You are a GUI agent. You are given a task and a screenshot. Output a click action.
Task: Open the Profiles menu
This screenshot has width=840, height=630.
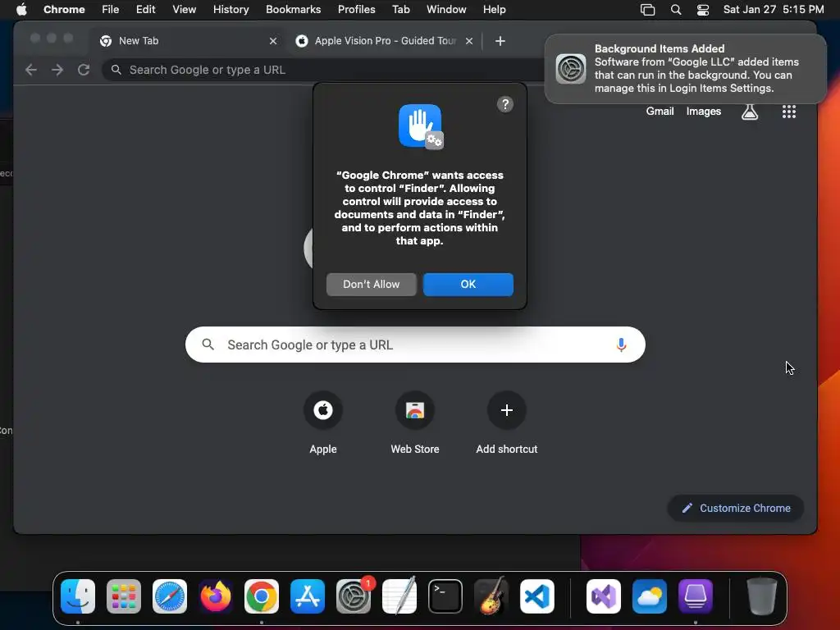[x=356, y=9]
